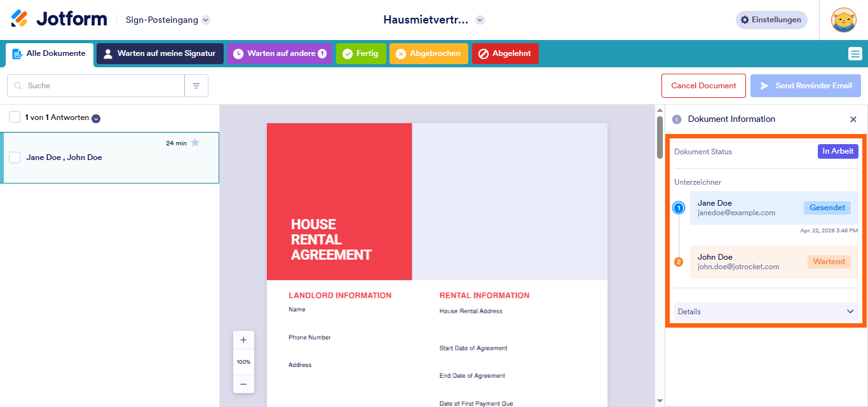Open the user avatar profile menu
This screenshot has height=407, width=868.
(x=843, y=20)
